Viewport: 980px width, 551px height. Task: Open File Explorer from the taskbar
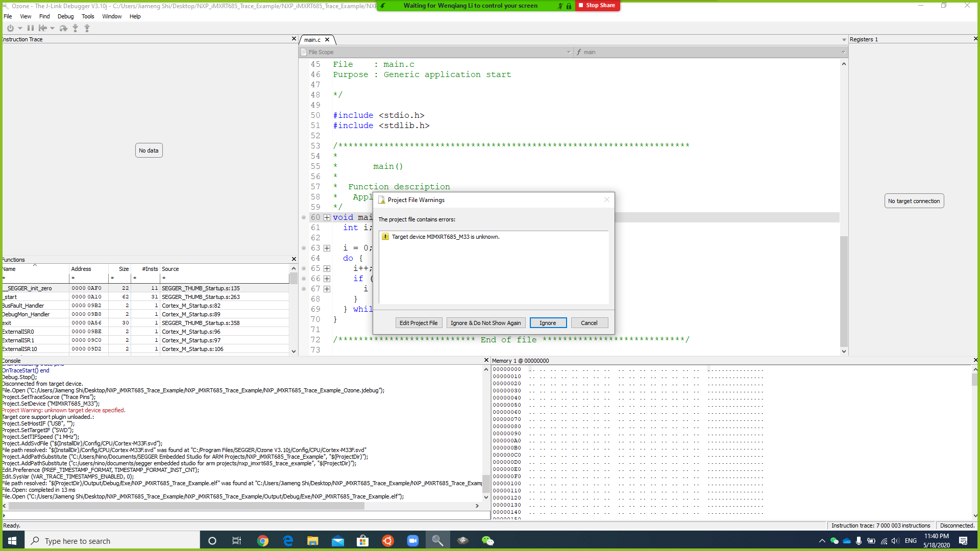pos(313,541)
